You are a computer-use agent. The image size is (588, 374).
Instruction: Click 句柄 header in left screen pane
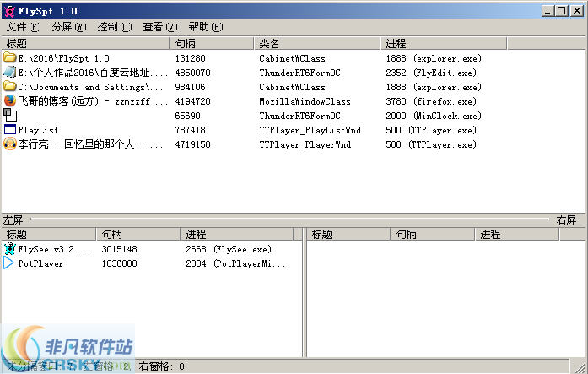138,235
